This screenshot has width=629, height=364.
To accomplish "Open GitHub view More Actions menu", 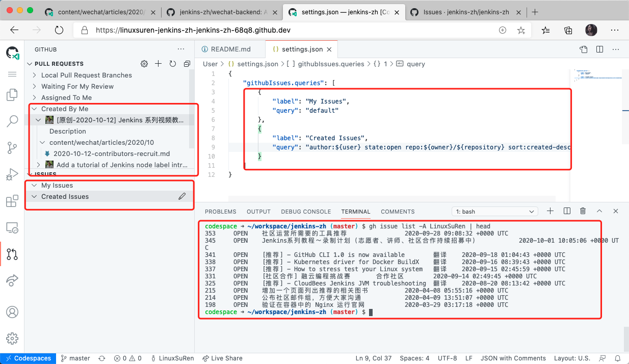I will (181, 49).
